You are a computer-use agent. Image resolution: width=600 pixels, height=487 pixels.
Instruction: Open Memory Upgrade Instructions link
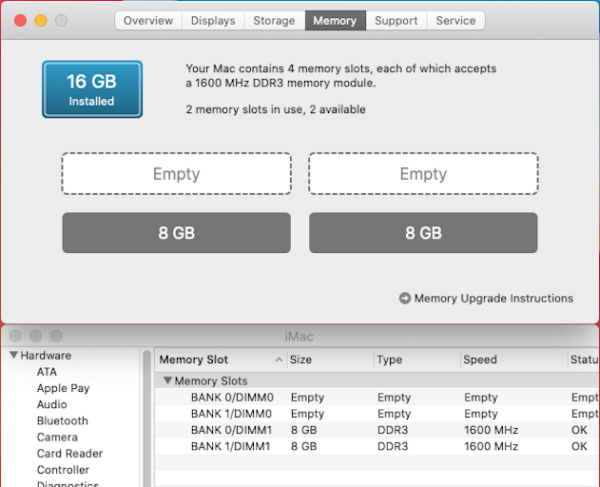pos(494,298)
